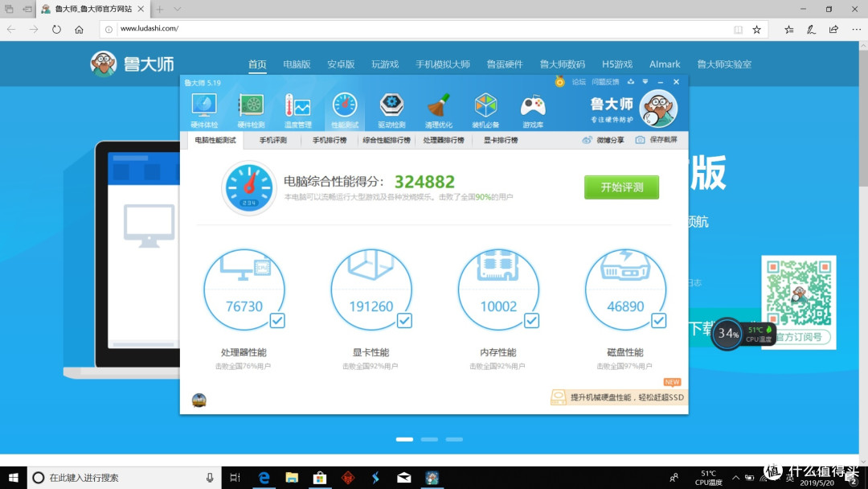This screenshot has height=489, width=868.
Task: Open Microsoft Store from taskbar
Action: click(320, 478)
